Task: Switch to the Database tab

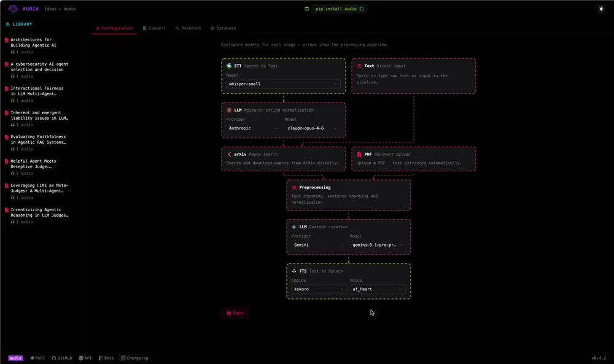Action: [223, 28]
